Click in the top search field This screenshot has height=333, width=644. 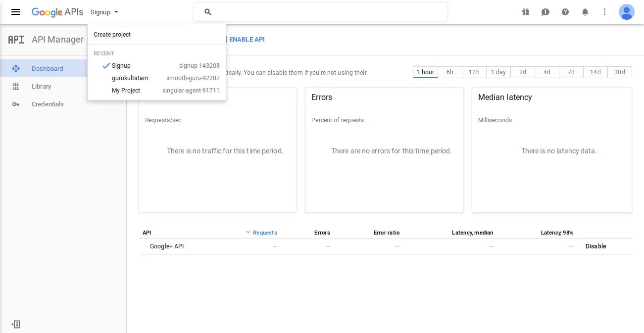(327, 12)
